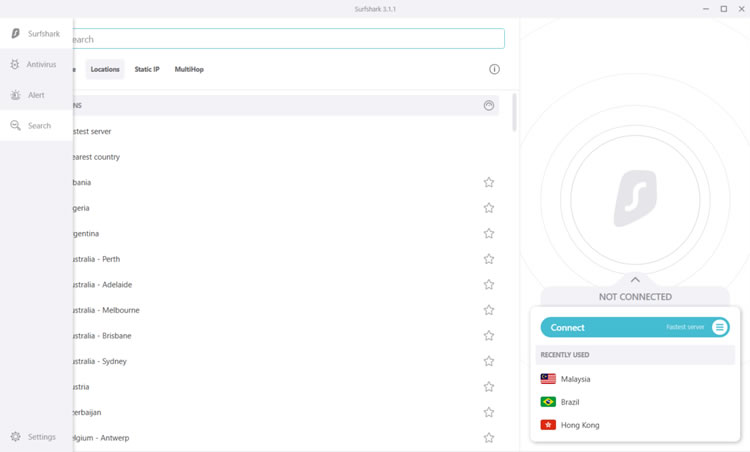Open the Search section in sidebar
Viewport: 750px width, 452px height.
click(x=36, y=125)
